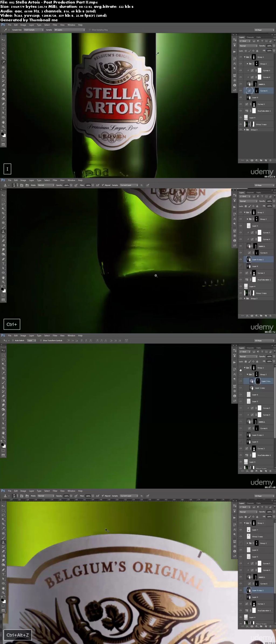The height and width of the screenshot is (644, 276).
Task: Hide Layer 4 in the first frame
Action: coord(241,118)
